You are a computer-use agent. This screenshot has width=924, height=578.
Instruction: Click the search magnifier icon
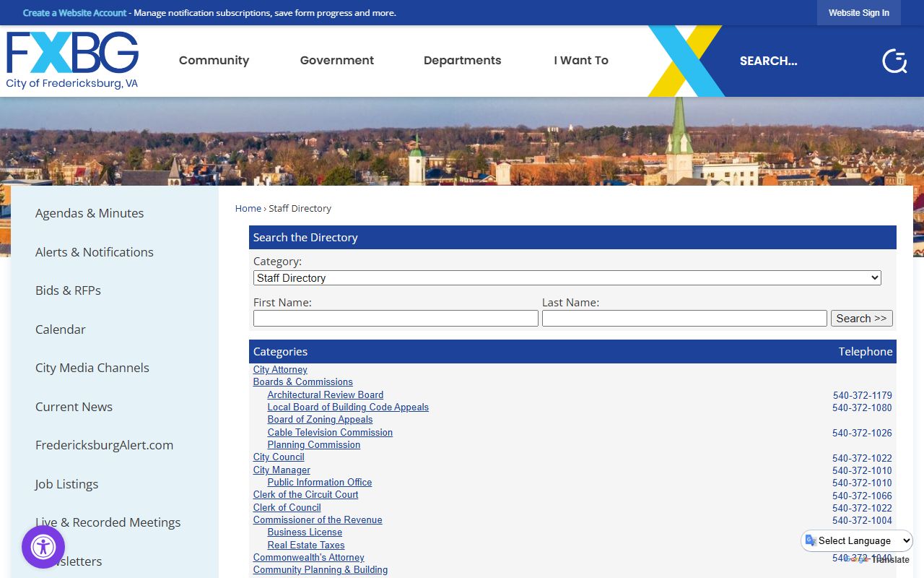click(x=894, y=61)
